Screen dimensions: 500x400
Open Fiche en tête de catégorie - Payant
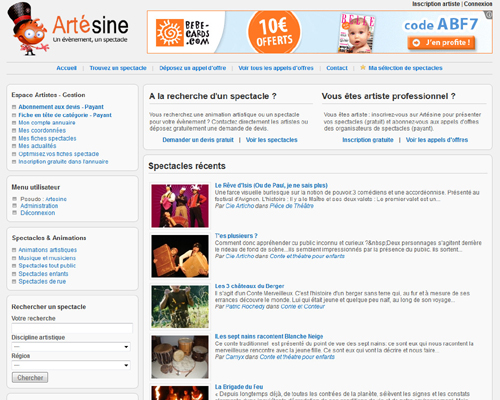pos(65,115)
